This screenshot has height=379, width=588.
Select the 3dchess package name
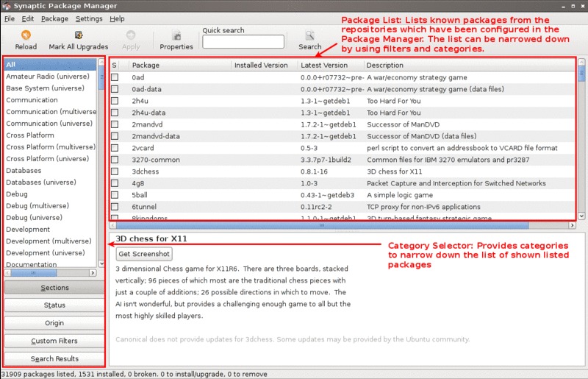coord(145,171)
